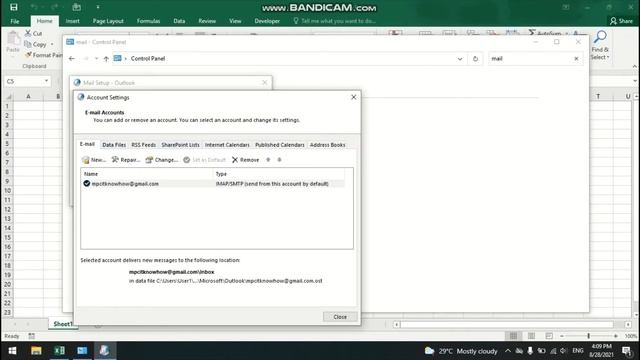
Task: Open the SharePoint Lists tab
Action: pyautogui.click(x=180, y=145)
